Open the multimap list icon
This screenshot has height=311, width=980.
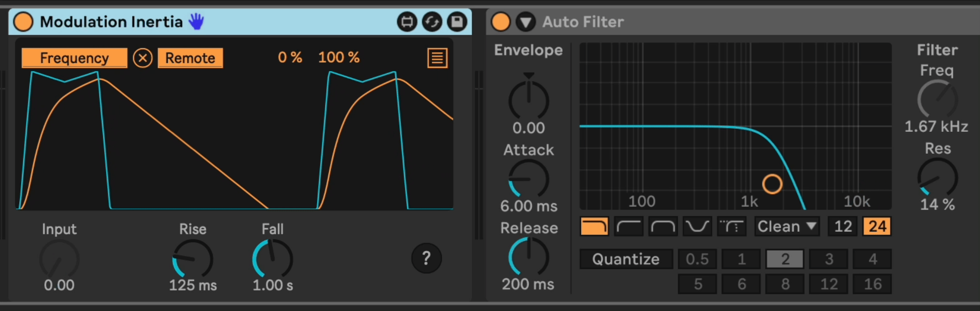coord(437,58)
